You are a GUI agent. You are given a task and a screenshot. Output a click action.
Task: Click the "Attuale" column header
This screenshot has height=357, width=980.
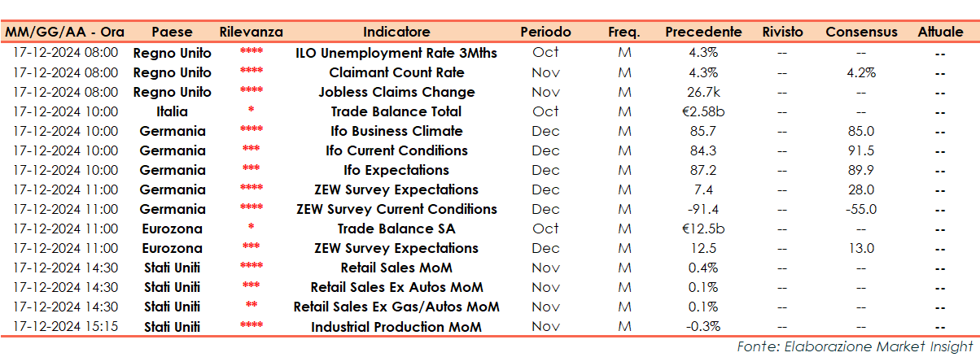[940, 32]
